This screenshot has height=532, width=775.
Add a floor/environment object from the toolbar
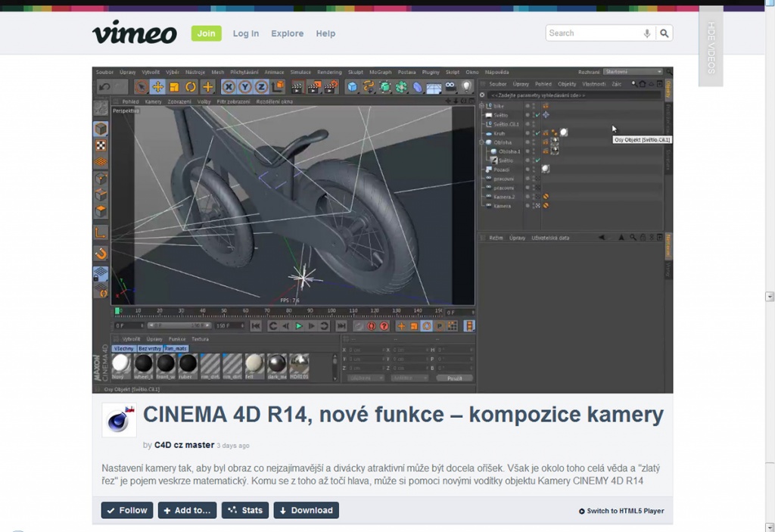coord(434,88)
